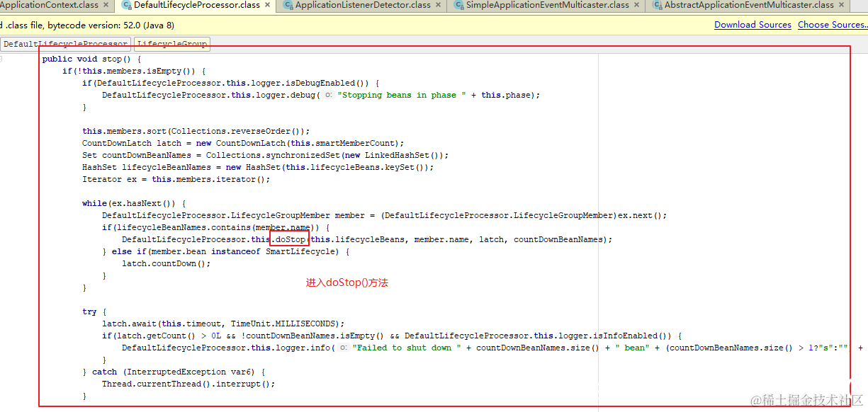Click 'Iterator ex = this.members.iterator();' line
Viewport: 868px width, 412px height.
click(x=176, y=179)
